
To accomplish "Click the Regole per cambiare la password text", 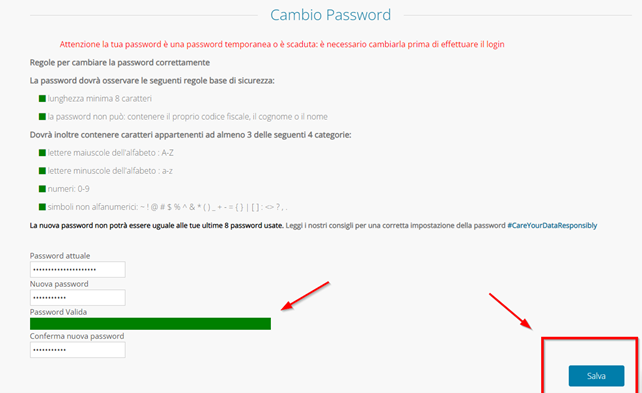I will (x=120, y=63).
